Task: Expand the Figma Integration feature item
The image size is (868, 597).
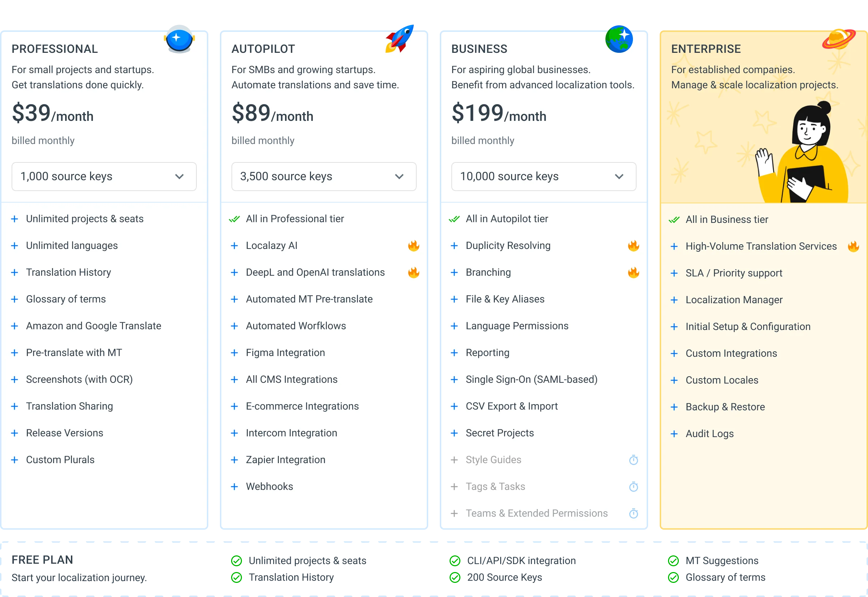Action: 285,353
